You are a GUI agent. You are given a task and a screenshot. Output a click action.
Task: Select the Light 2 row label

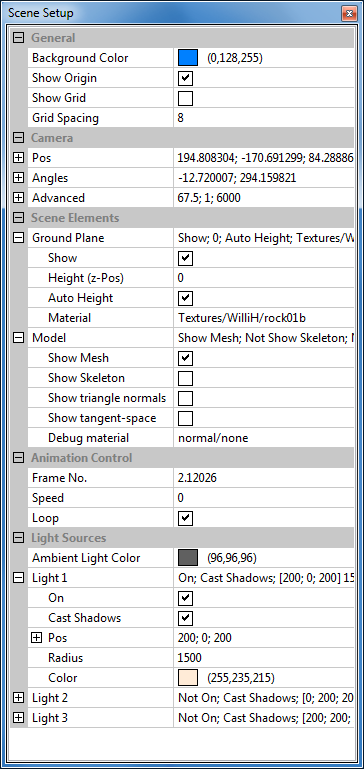(x=50, y=697)
